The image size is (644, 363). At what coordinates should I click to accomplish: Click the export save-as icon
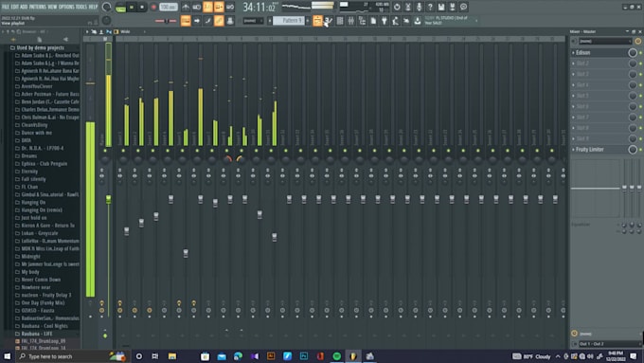click(452, 7)
